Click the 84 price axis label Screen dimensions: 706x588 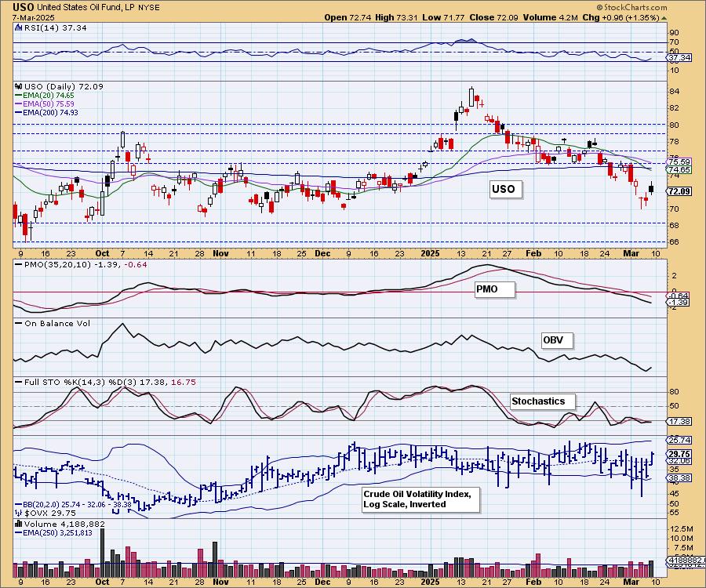(x=675, y=91)
